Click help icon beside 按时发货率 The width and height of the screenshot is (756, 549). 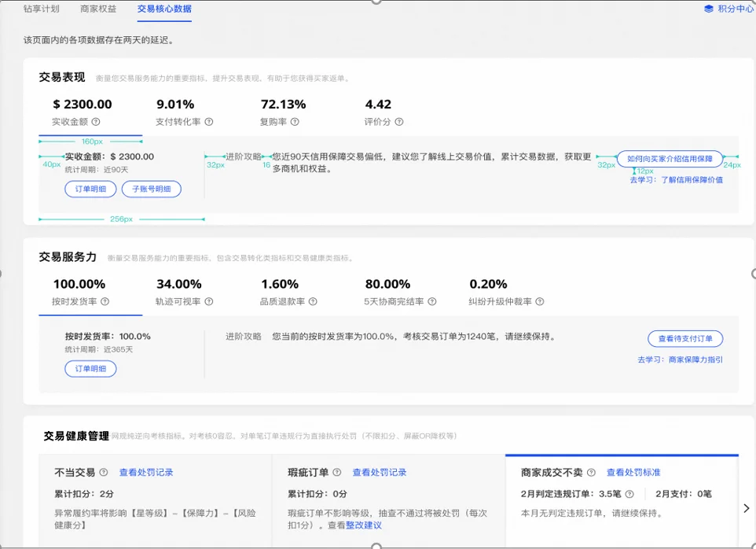coord(105,301)
